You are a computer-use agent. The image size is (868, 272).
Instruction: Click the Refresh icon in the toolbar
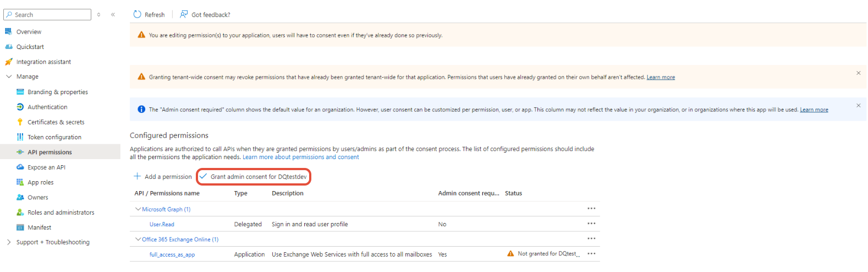(x=138, y=14)
